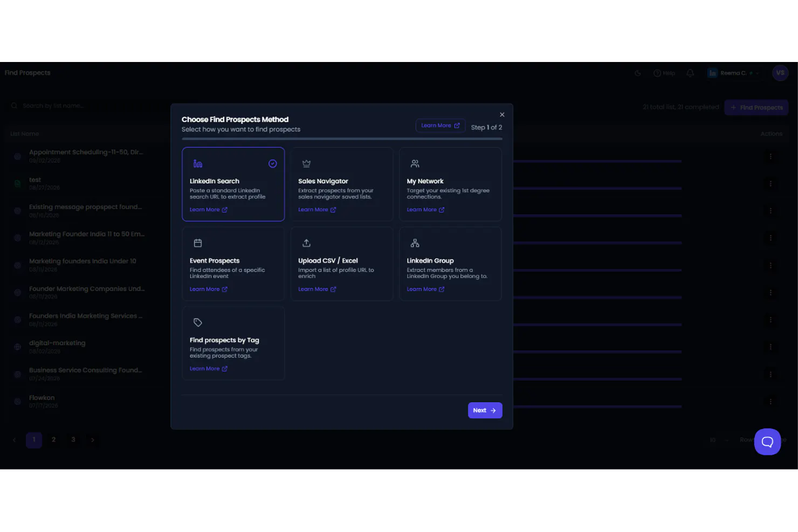This screenshot has height=532, width=798.
Task: Open actions menu for digital-marketing row
Action: point(771,347)
